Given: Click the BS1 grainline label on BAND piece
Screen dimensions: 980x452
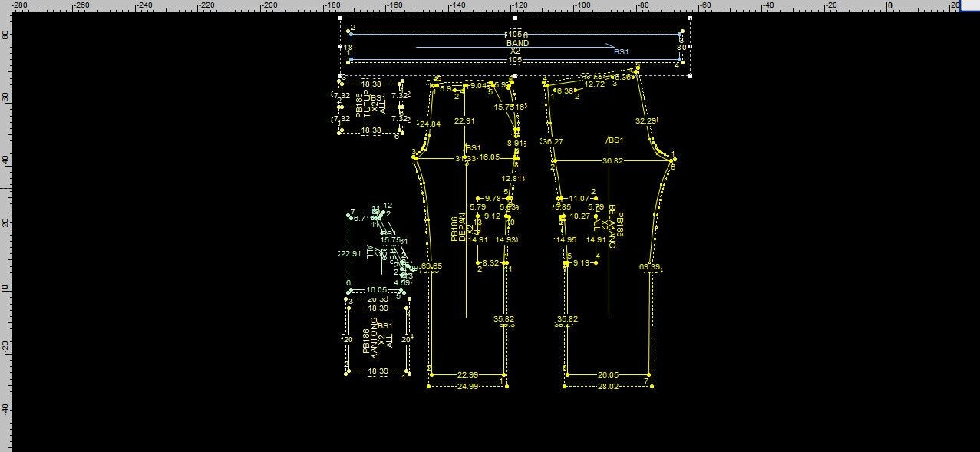Looking at the screenshot, I should point(621,52).
